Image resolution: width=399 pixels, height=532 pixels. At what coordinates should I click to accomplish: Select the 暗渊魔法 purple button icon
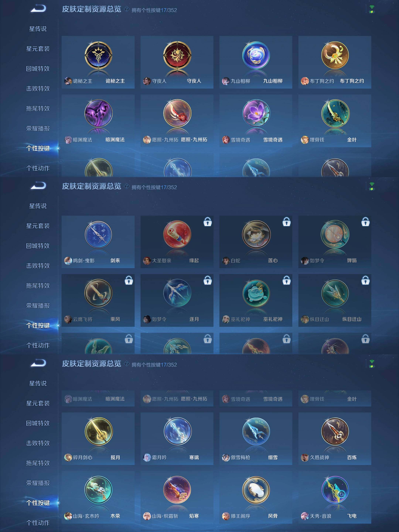98,113
